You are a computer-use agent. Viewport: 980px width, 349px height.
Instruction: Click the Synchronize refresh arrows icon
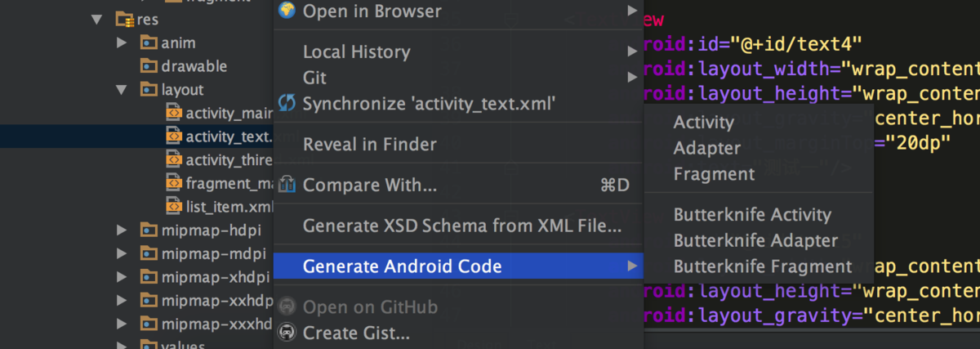click(287, 103)
